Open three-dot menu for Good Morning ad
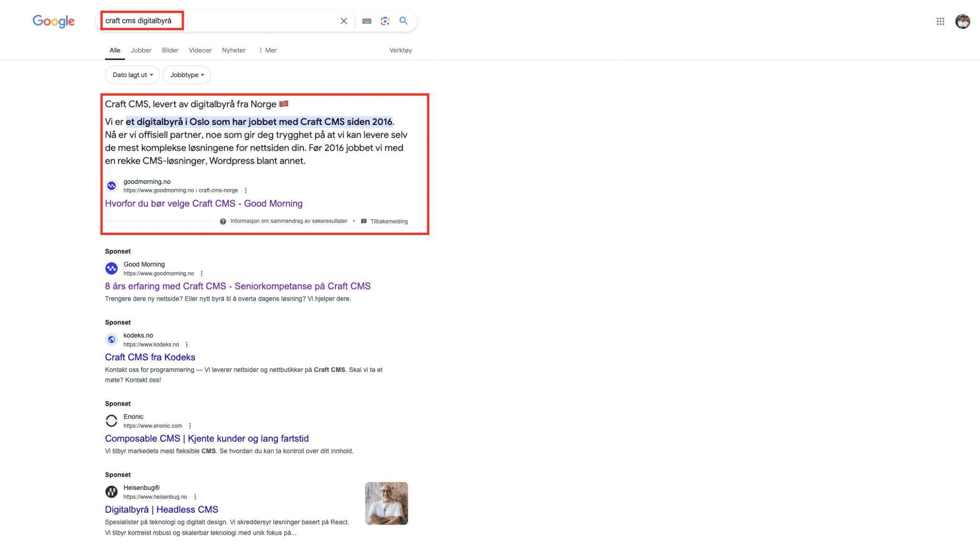 (201, 274)
